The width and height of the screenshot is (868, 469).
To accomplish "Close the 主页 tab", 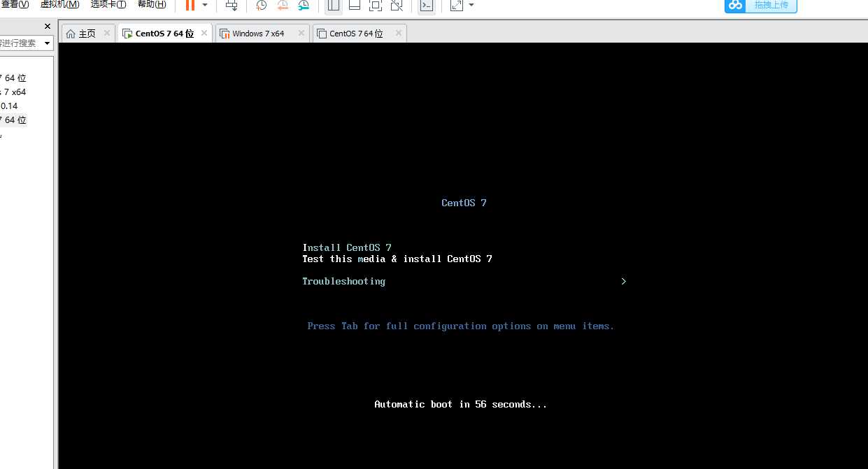I will 107,33.
